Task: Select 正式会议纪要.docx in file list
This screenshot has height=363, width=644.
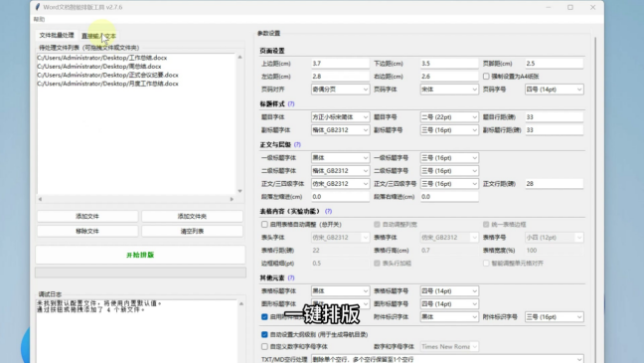Action: point(108,75)
